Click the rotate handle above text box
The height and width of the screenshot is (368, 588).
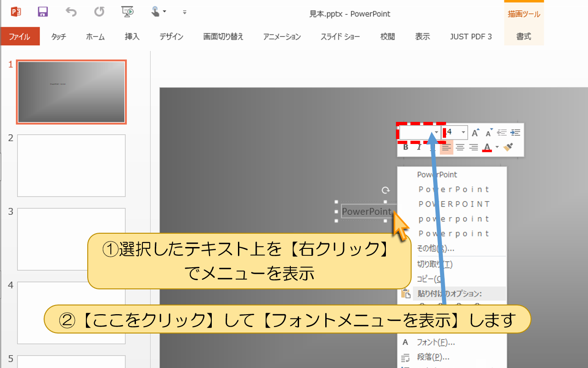pyautogui.click(x=385, y=190)
